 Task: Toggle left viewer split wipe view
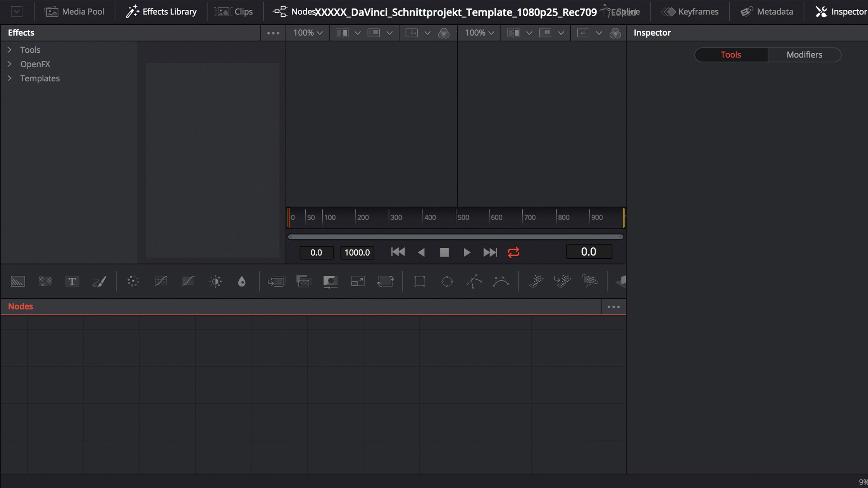pos(342,33)
